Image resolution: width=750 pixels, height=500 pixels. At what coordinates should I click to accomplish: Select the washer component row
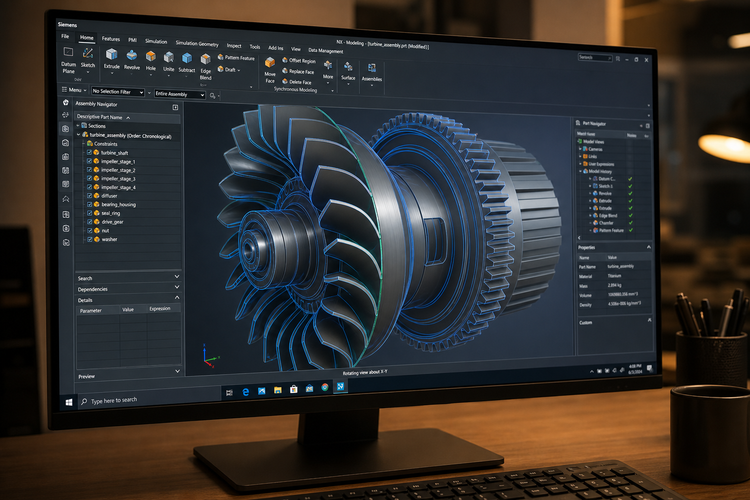pos(128,239)
